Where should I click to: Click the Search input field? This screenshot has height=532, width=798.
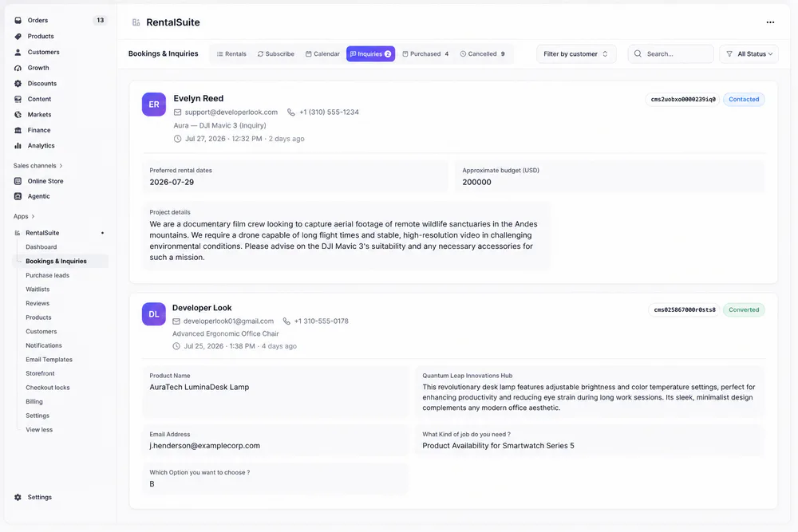(x=670, y=54)
